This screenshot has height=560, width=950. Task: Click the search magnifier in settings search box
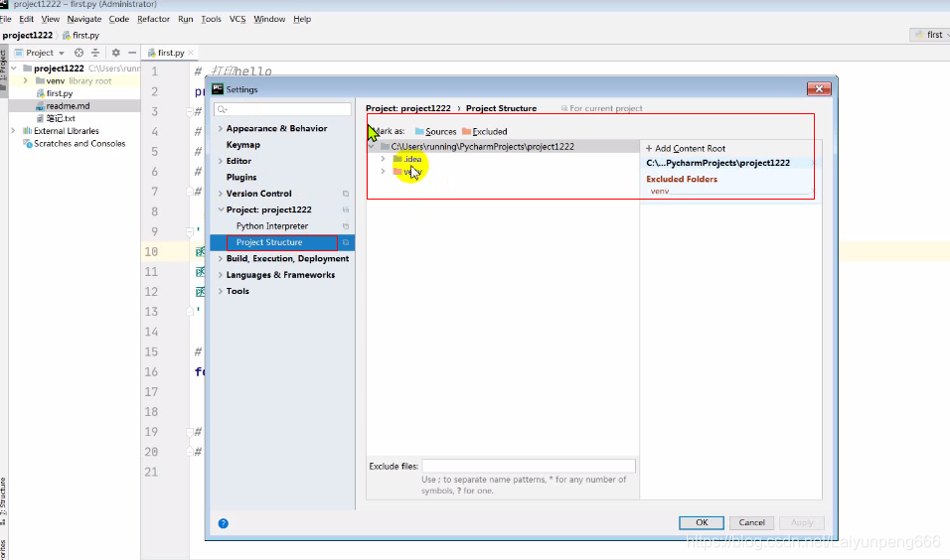222,109
